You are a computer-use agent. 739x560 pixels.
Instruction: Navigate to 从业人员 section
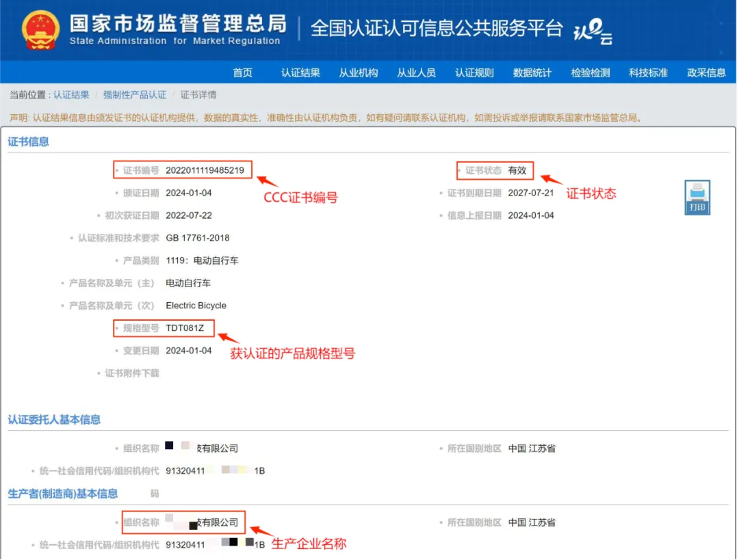(x=416, y=72)
